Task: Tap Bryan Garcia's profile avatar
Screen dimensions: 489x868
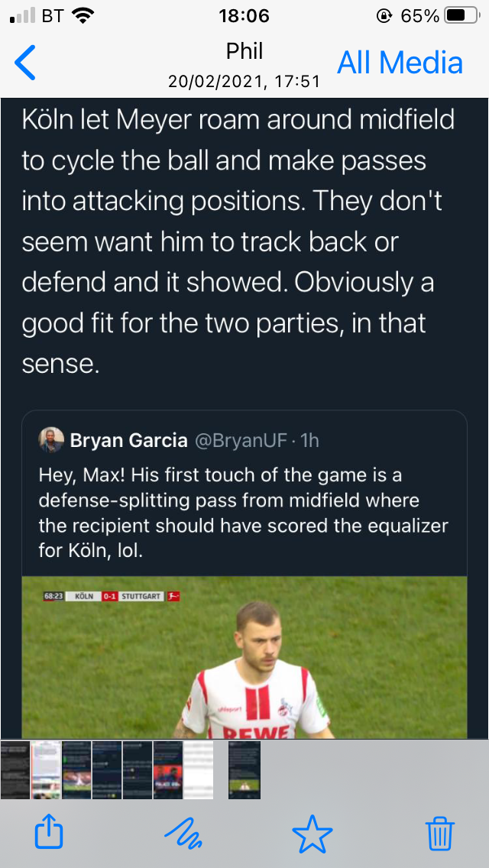Action: [51, 440]
